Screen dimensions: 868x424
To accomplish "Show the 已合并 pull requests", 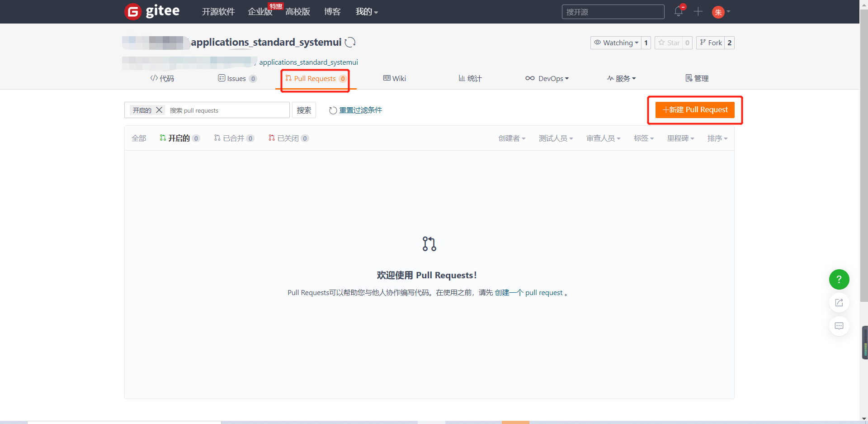I will point(233,138).
